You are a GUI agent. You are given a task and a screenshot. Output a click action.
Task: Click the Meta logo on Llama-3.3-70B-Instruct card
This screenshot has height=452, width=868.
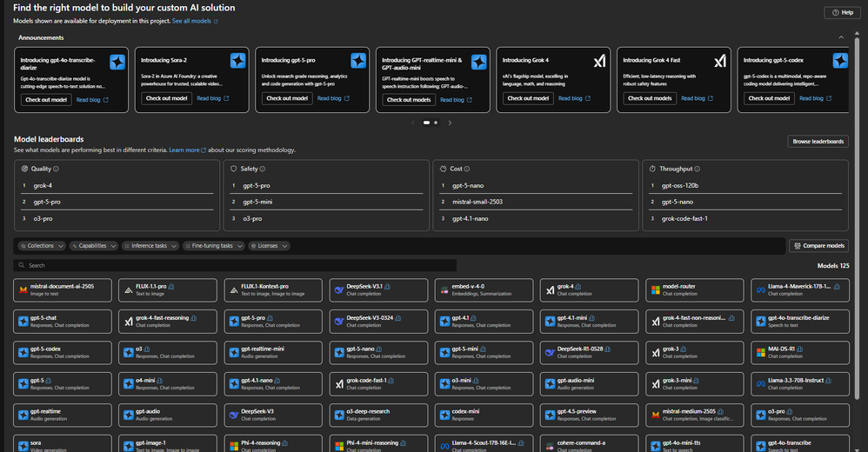click(x=761, y=384)
